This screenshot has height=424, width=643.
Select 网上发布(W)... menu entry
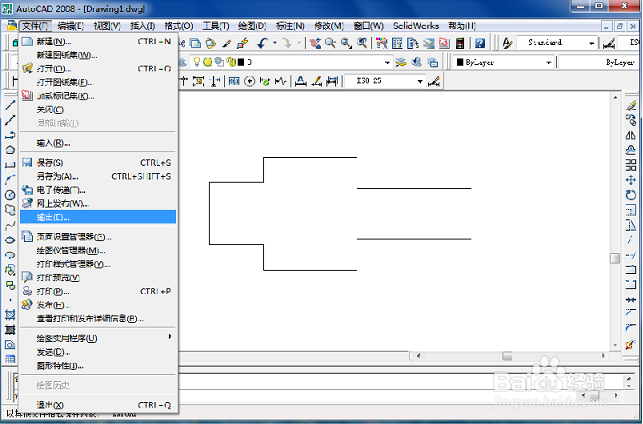tap(98, 203)
